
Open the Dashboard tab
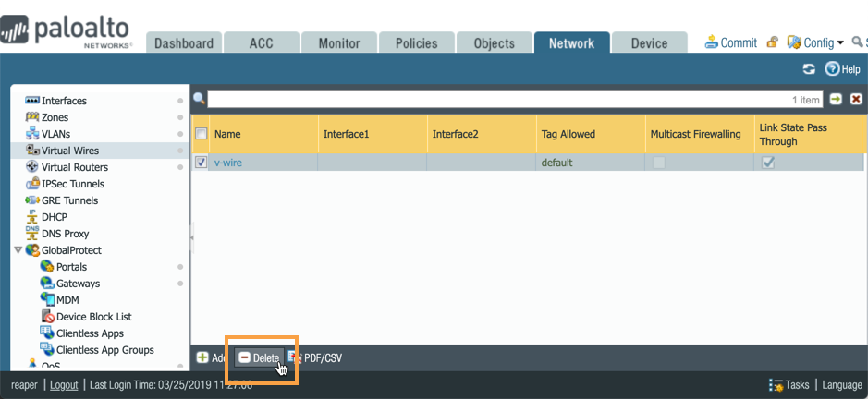pyautogui.click(x=184, y=43)
